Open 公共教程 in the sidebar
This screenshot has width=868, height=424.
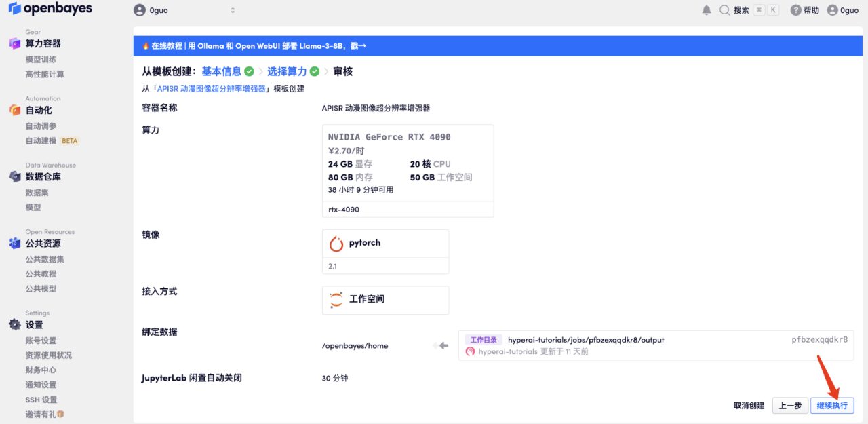coord(41,274)
